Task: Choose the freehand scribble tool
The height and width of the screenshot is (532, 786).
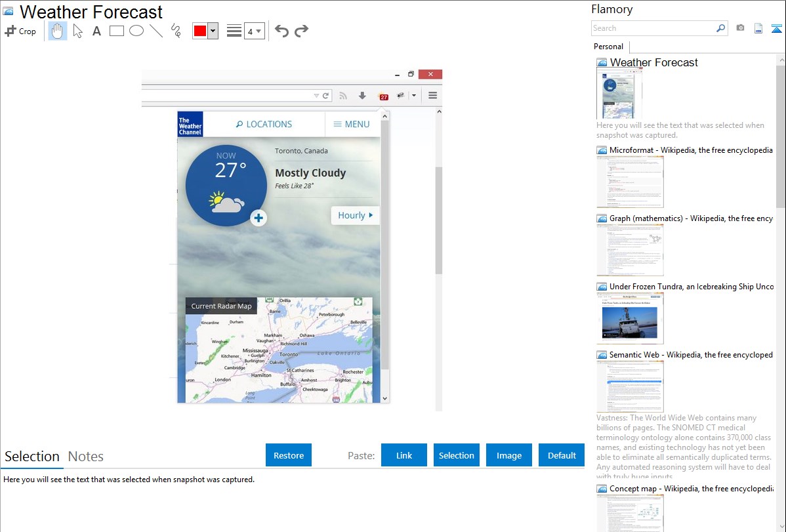Action: coord(176,31)
